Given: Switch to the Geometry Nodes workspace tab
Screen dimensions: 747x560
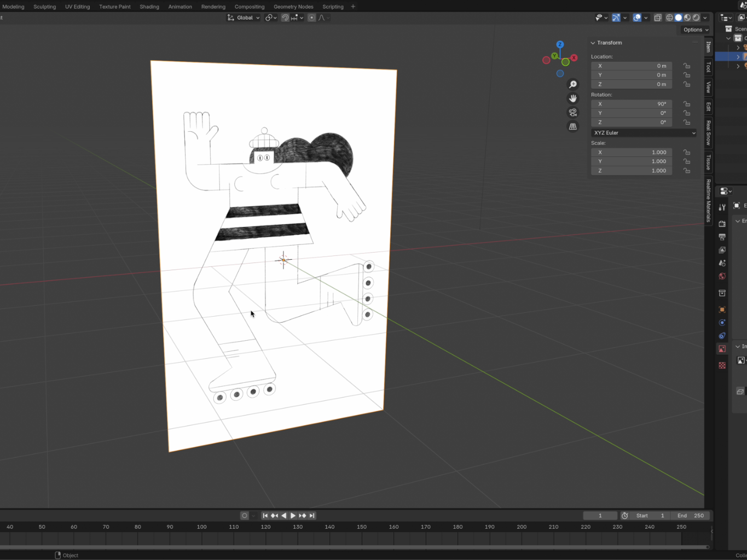Looking at the screenshot, I should 293,7.
